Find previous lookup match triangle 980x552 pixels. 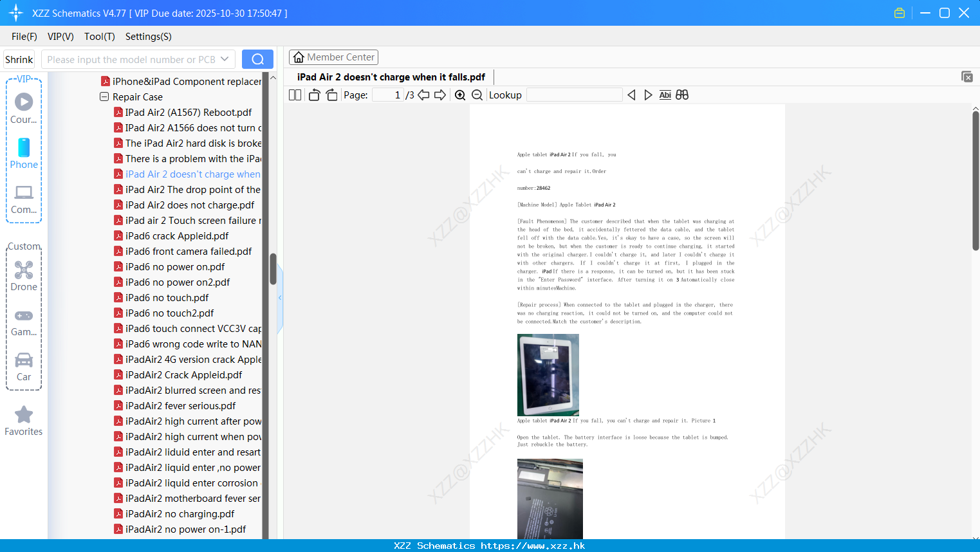pyautogui.click(x=631, y=95)
